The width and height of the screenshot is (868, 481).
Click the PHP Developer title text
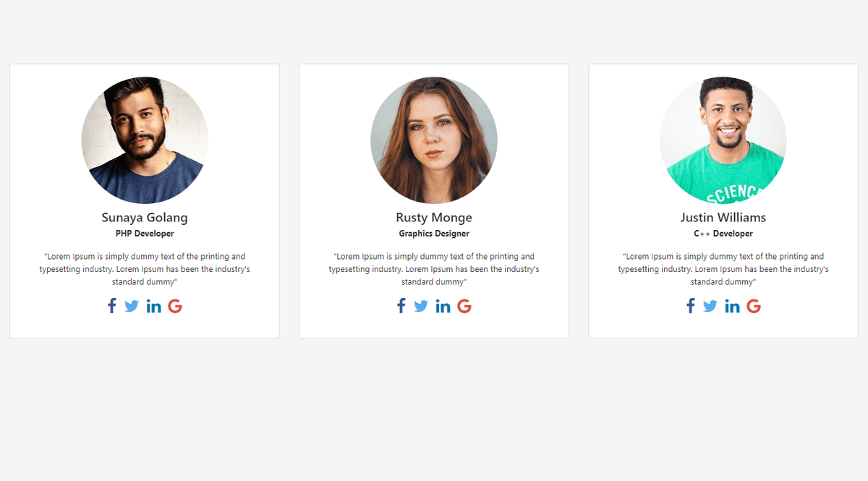[x=145, y=233]
